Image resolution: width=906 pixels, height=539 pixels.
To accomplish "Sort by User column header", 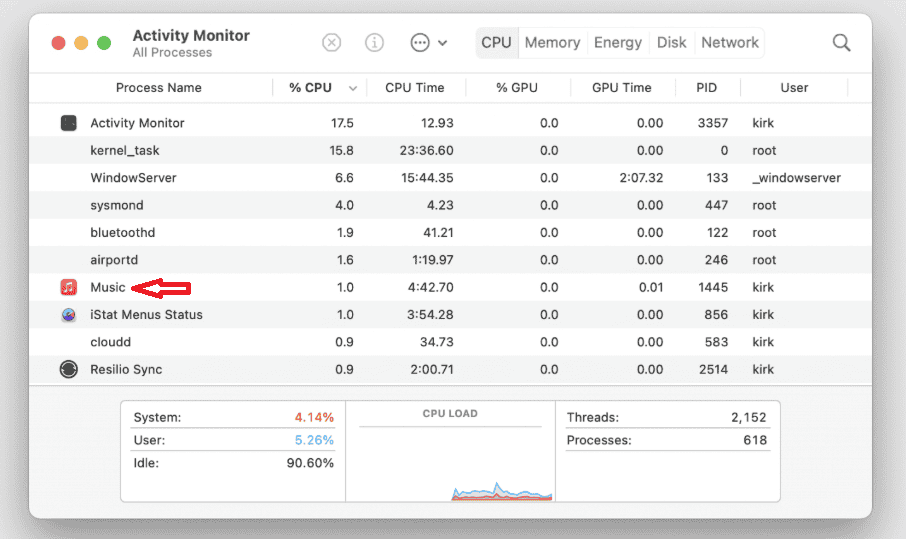I will 794,88.
